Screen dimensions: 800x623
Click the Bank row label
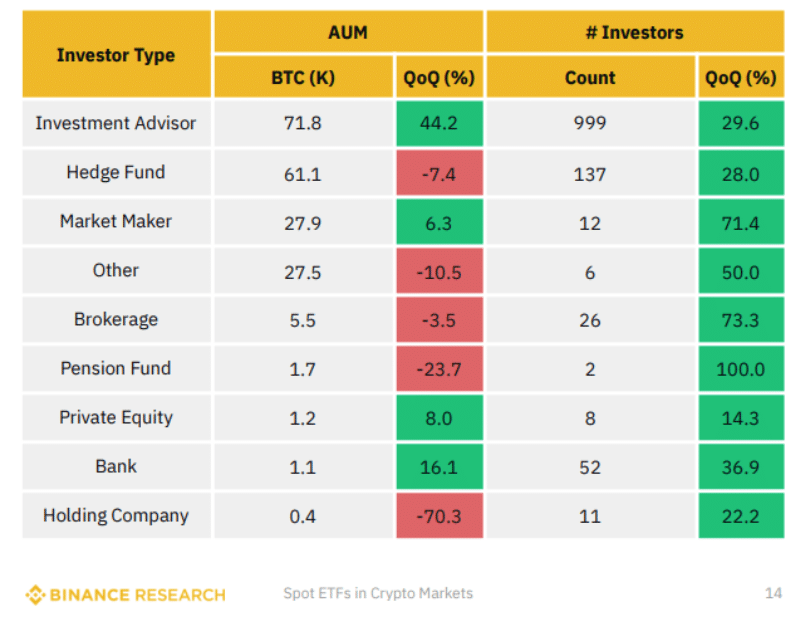[116, 466]
